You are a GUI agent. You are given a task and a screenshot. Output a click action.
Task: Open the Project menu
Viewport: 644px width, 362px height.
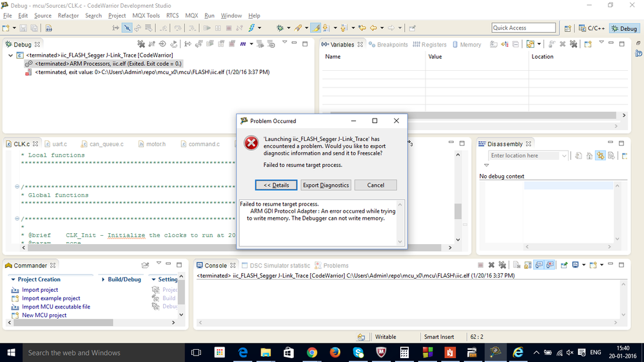pos(117,15)
